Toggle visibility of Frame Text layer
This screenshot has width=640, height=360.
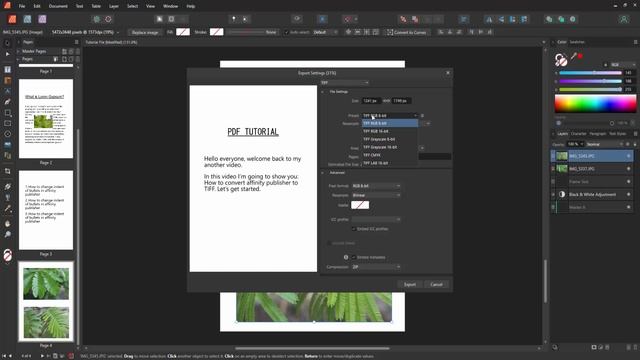click(629, 182)
